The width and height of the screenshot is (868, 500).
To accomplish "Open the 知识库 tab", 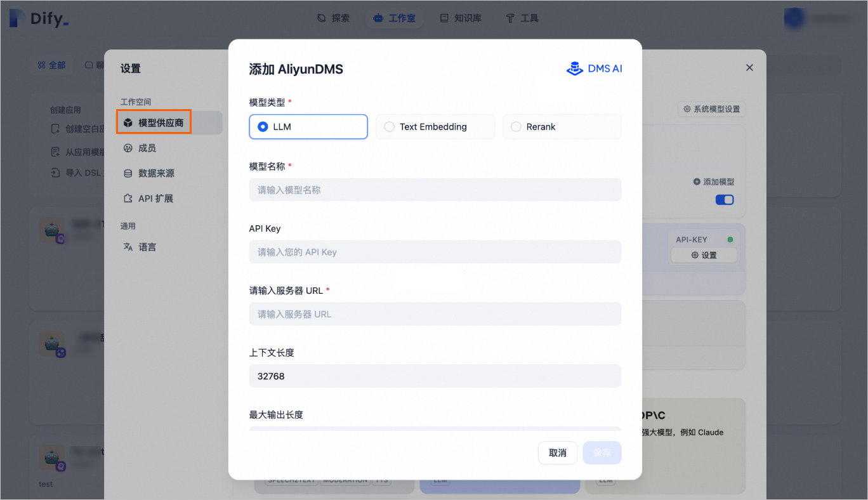I will tap(461, 18).
